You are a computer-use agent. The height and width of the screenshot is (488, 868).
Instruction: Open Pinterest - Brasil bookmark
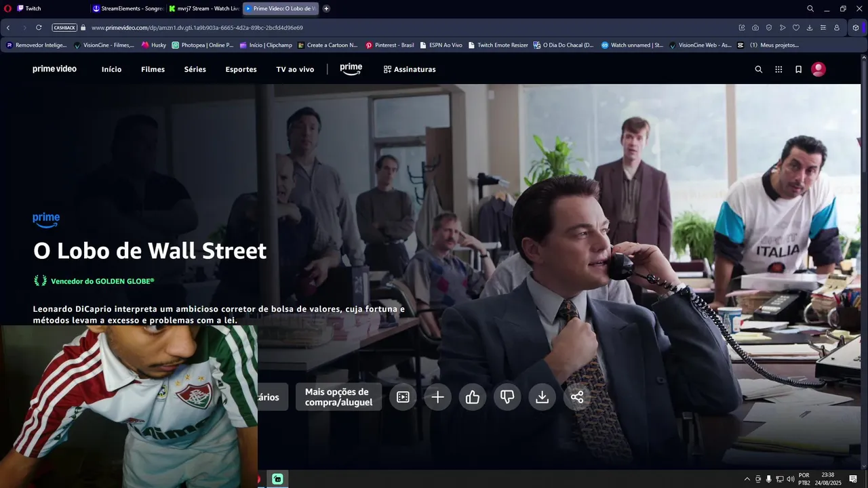pos(390,45)
